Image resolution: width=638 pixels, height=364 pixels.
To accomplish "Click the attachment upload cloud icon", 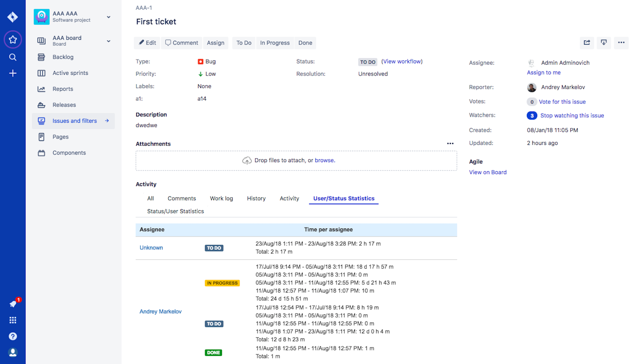I will click(247, 161).
